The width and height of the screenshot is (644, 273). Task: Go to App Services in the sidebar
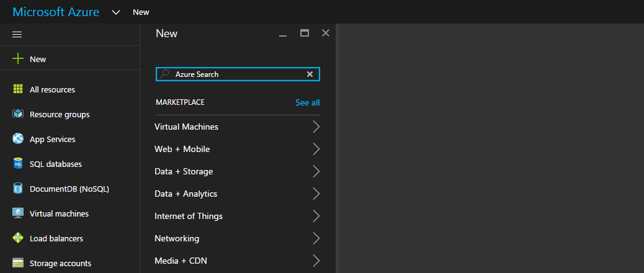[53, 139]
